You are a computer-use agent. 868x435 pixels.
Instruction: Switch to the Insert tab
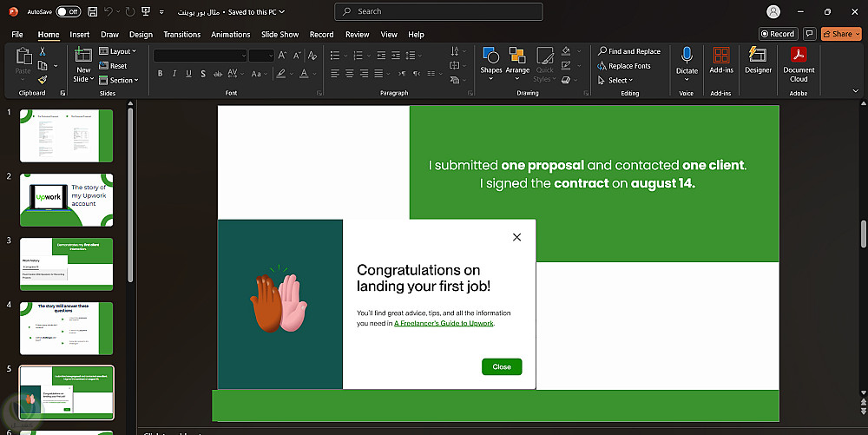click(x=80, y=35)
